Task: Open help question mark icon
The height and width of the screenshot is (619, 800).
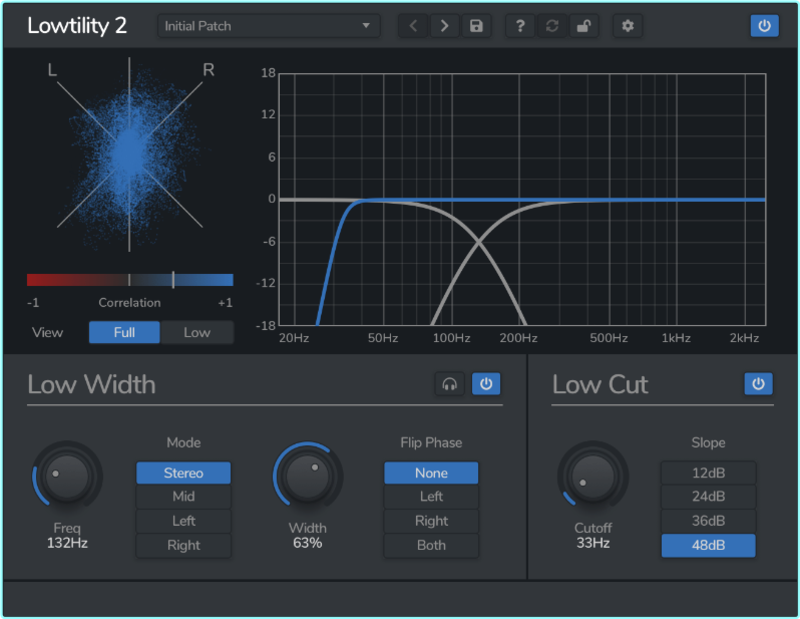Action: click(x=520, y=26)
